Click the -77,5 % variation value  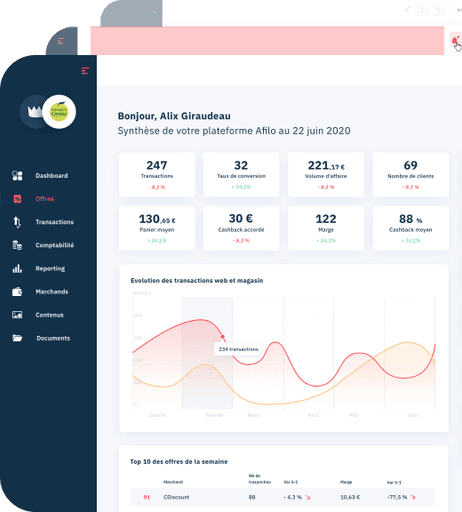pos(397,497)
